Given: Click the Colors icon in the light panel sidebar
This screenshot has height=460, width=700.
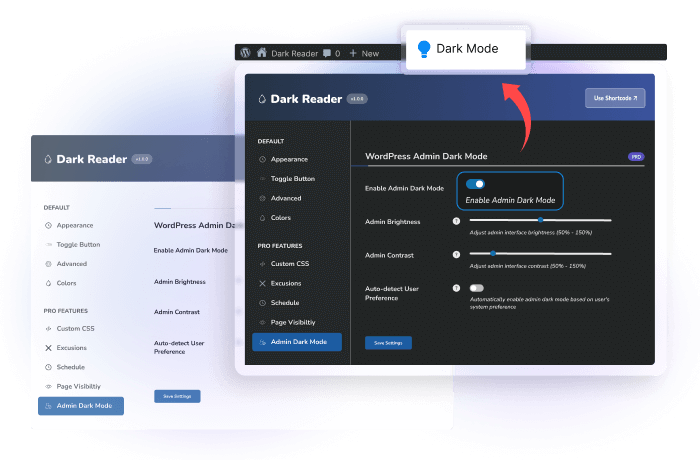Looking at the screenshot, I should point(48,283).
